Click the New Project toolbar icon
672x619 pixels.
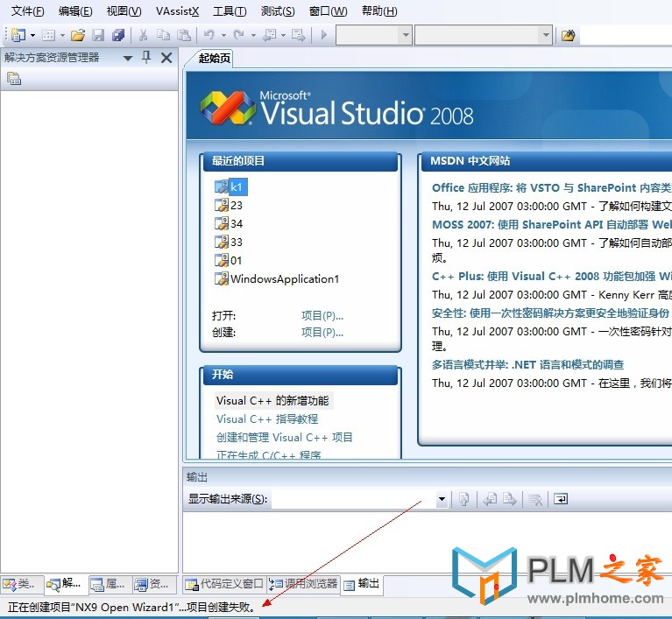click(18, 35)
